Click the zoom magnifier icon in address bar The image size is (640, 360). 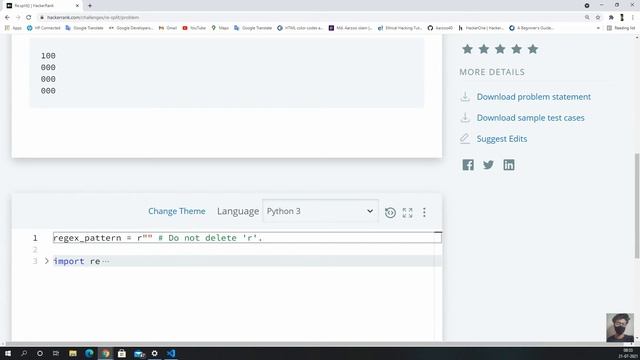click(x=587, y=18)
